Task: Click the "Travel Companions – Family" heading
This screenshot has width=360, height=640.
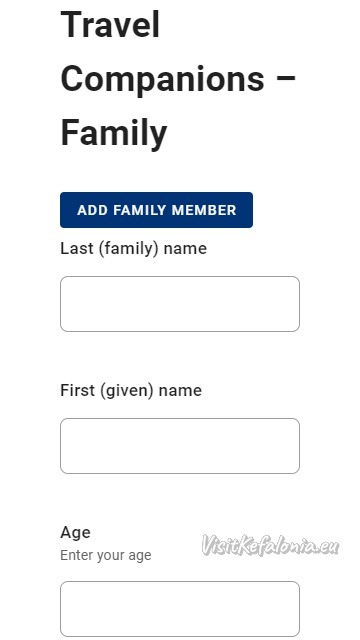Action: (178, 79)
